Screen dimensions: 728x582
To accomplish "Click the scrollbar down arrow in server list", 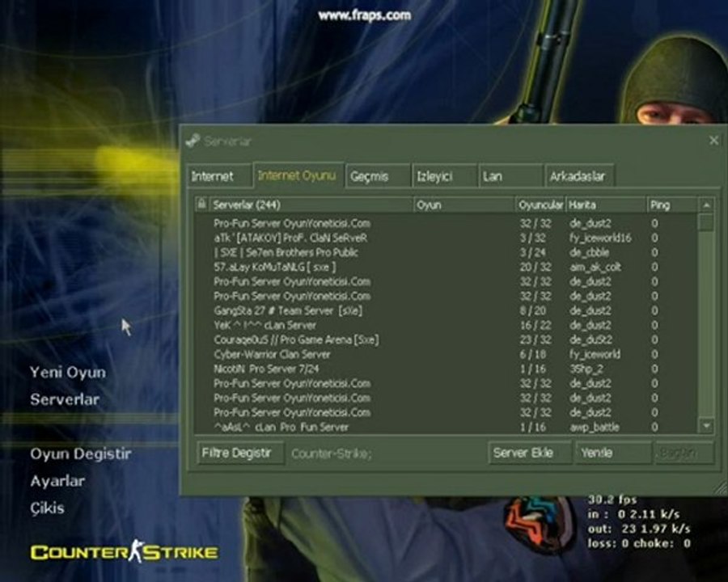I will [x=706, y=425].
